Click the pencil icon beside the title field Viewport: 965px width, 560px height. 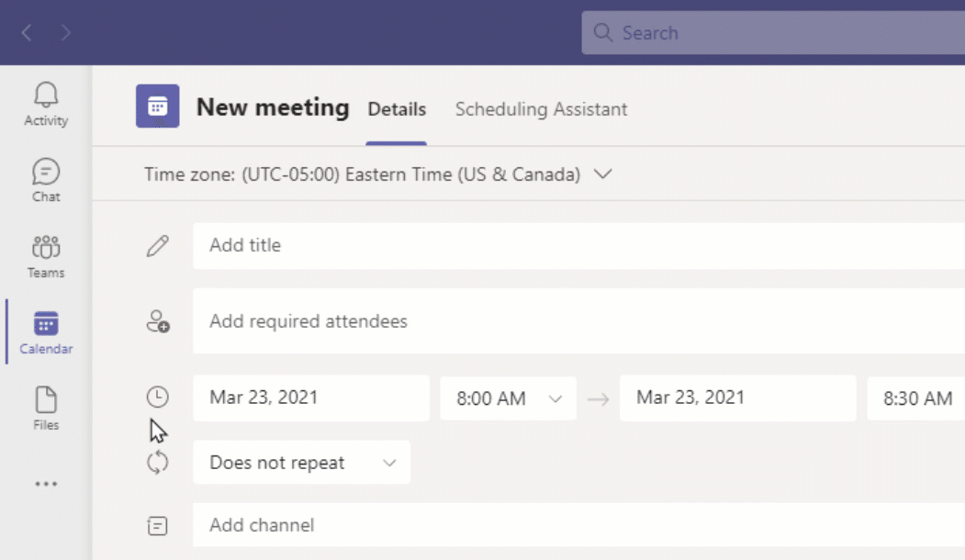coord(157,245)
